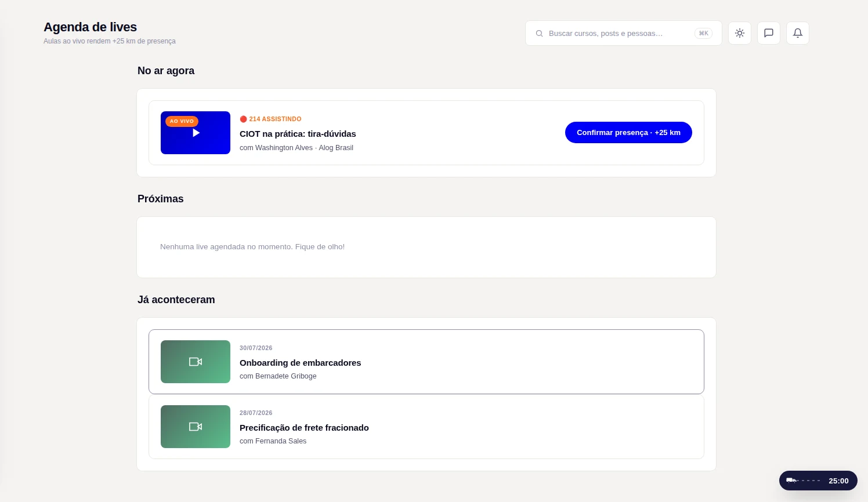Toggle the light/dark theme sun icon
Screen dimensions: 868x502
[740, 33]
